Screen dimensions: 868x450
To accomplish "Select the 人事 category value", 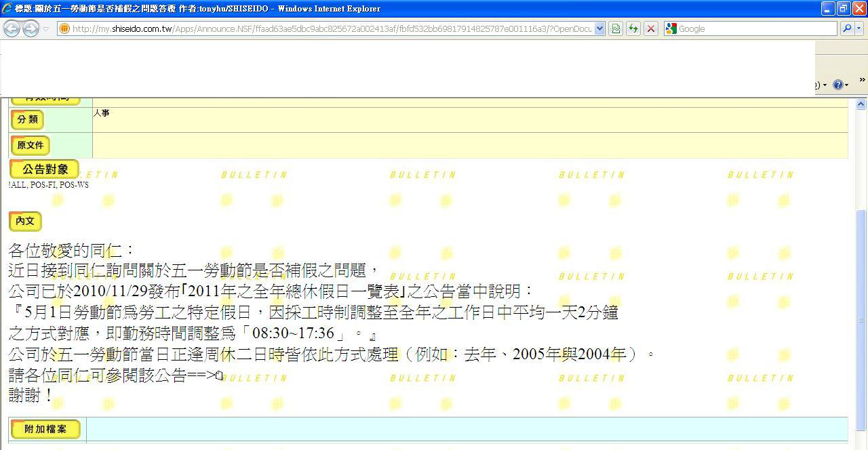I will (x=101, y=113).
